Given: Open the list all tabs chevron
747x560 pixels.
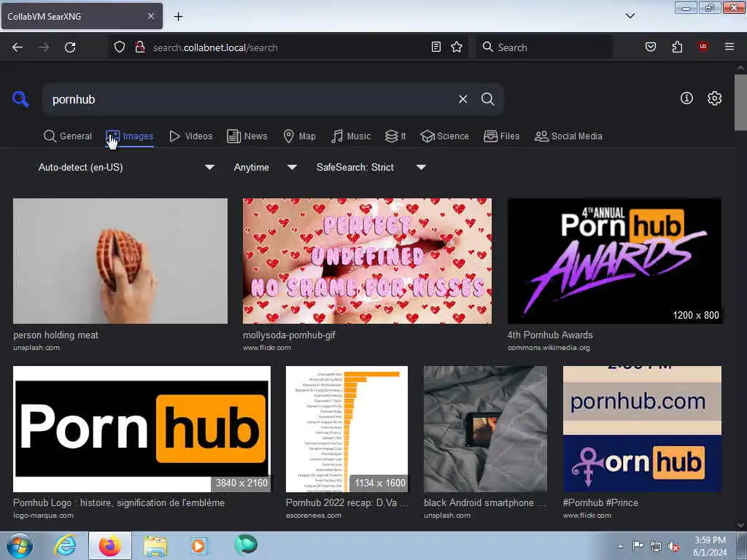Looking at the screenshot, I should point(630,16).
